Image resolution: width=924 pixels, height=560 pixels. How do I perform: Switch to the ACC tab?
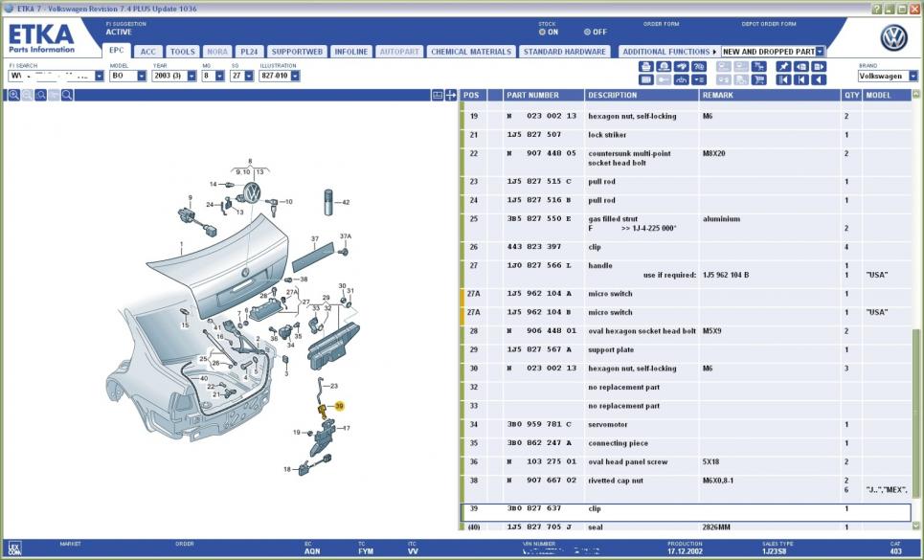tap(147, 52)
